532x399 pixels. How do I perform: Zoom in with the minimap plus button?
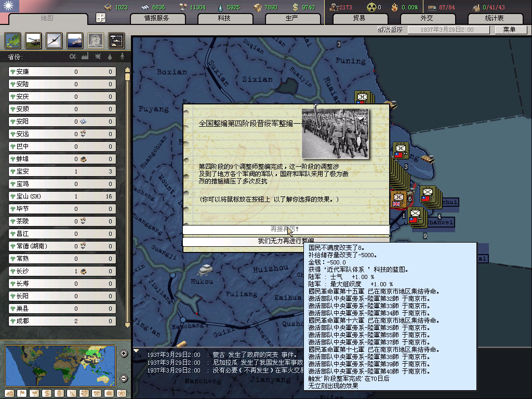click(124, 354)
